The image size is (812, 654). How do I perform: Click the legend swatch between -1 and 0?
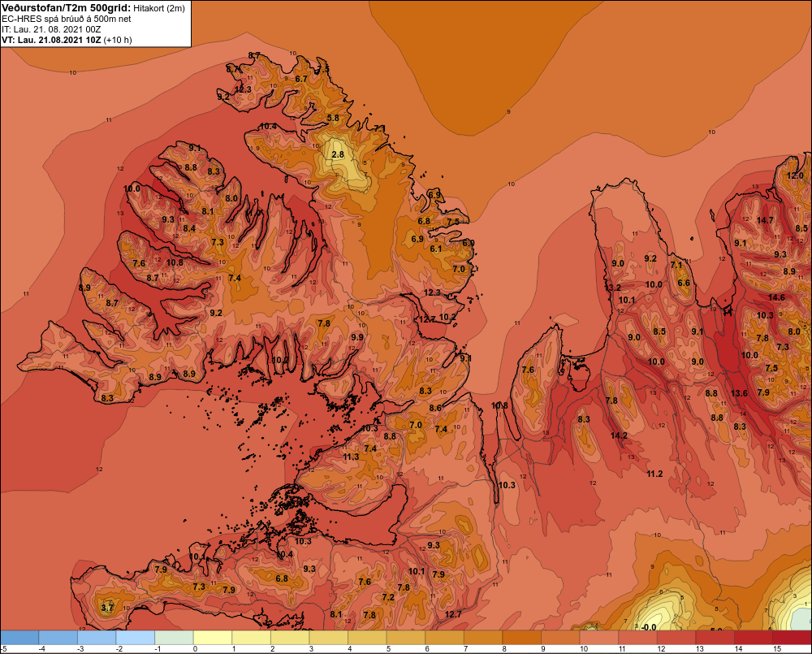pyautogui.click(x=174, y=638)
